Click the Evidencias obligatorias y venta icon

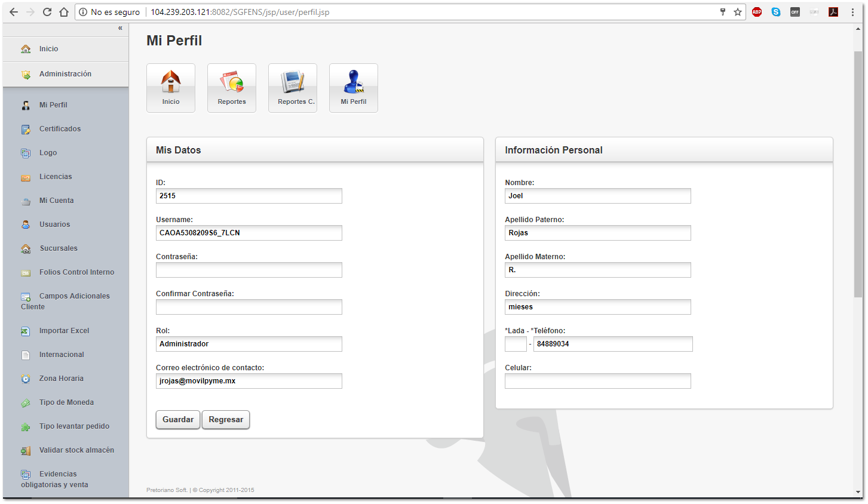click(x=26, y=475)
